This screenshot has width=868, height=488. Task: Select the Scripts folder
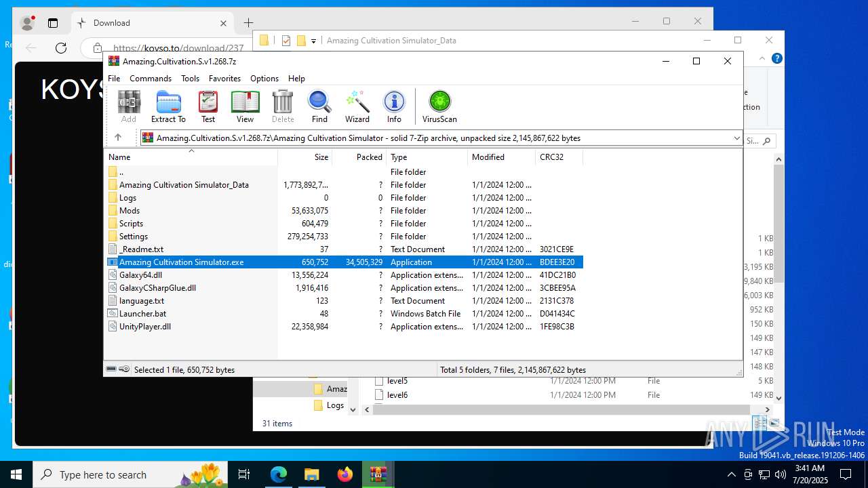pos(344,224)
